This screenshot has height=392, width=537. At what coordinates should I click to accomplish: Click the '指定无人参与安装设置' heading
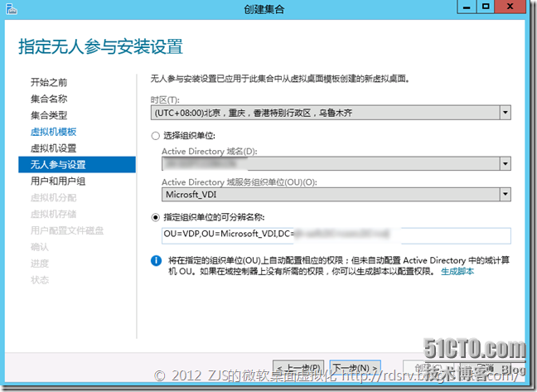point(101,46)
